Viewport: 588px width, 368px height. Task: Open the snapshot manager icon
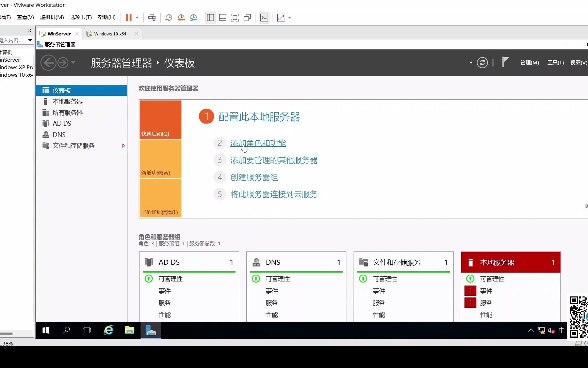tap(194, 18)
